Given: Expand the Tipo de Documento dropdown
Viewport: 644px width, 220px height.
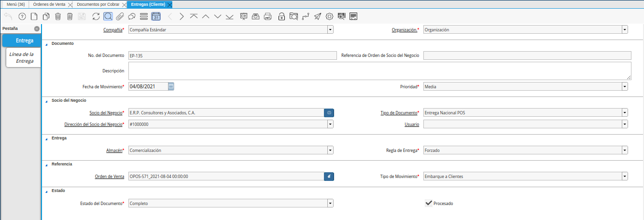Looking at the screenshot, I should tap(625, 112).
